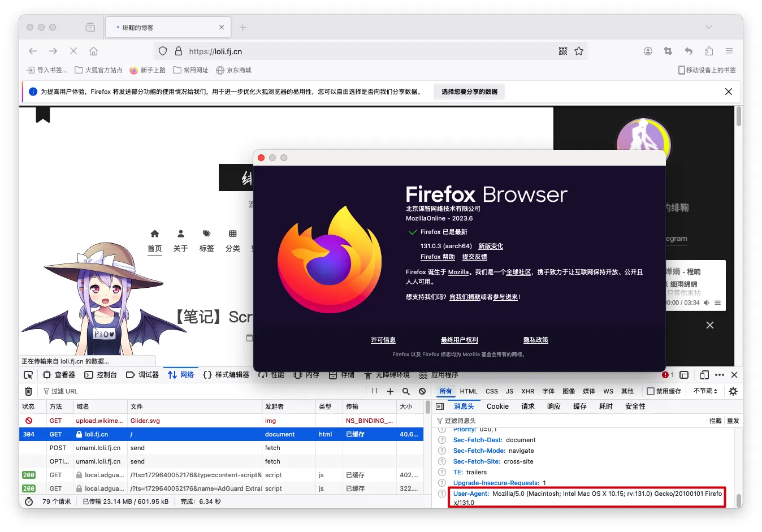Stop loading the page
The width and height of the screenshot is (762, 532).
[x=73, y=51]
